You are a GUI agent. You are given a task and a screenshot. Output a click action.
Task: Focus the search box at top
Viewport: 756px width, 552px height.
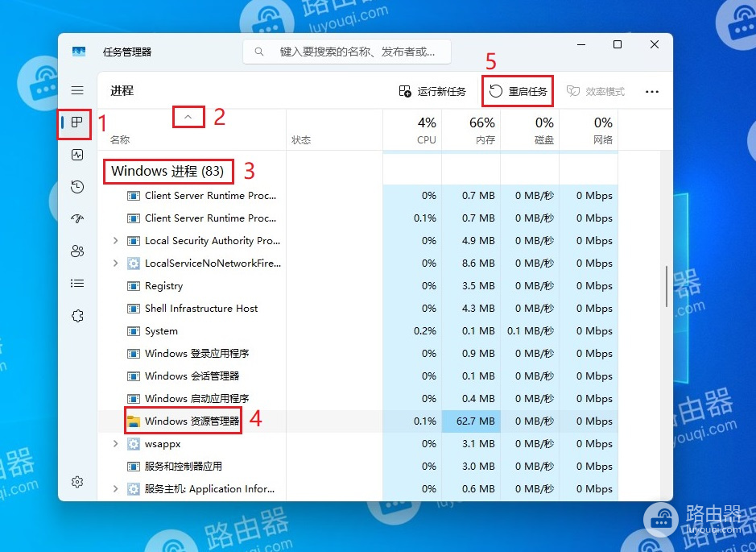click(347, 51)
